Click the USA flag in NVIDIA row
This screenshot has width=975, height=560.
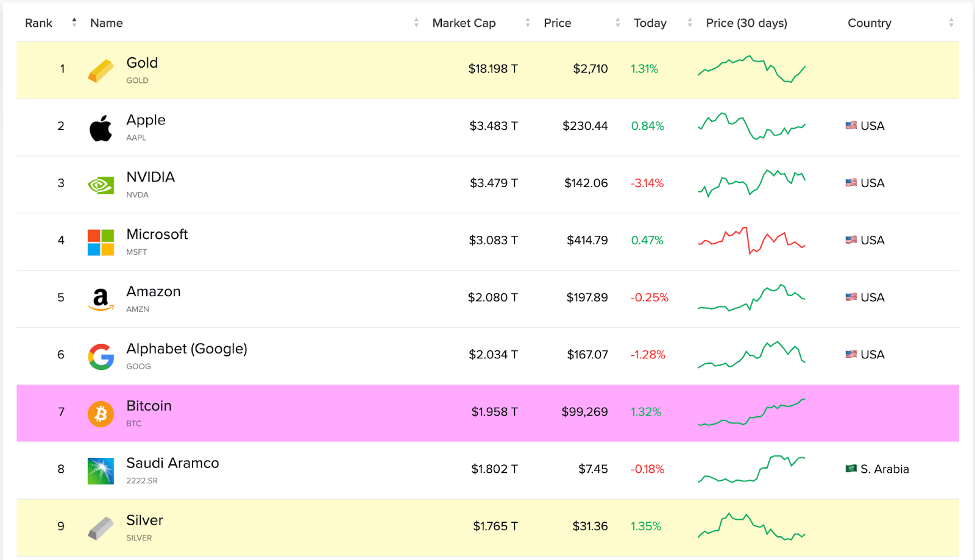(851, 183)
